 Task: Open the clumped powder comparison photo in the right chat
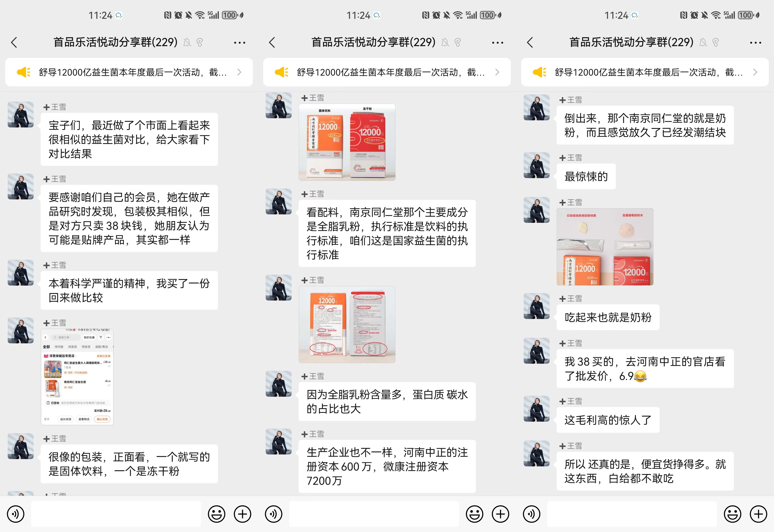(605, 247)
